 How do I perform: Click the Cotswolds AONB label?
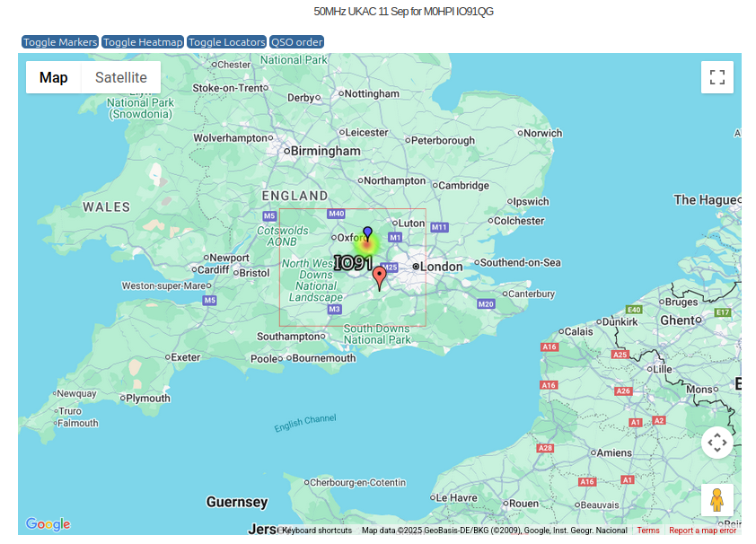283,236
